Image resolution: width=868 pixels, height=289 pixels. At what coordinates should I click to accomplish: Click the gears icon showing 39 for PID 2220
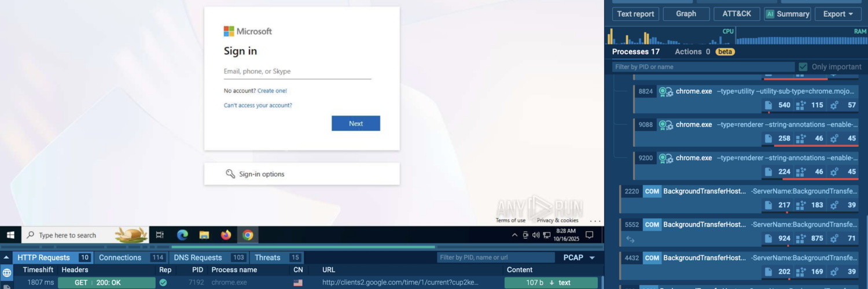coord(834,205)
